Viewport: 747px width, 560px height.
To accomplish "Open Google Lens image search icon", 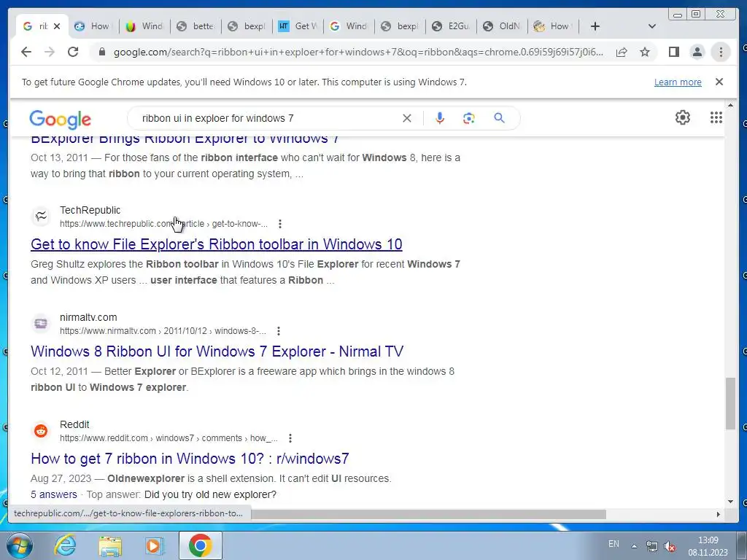I will [469, 118].
